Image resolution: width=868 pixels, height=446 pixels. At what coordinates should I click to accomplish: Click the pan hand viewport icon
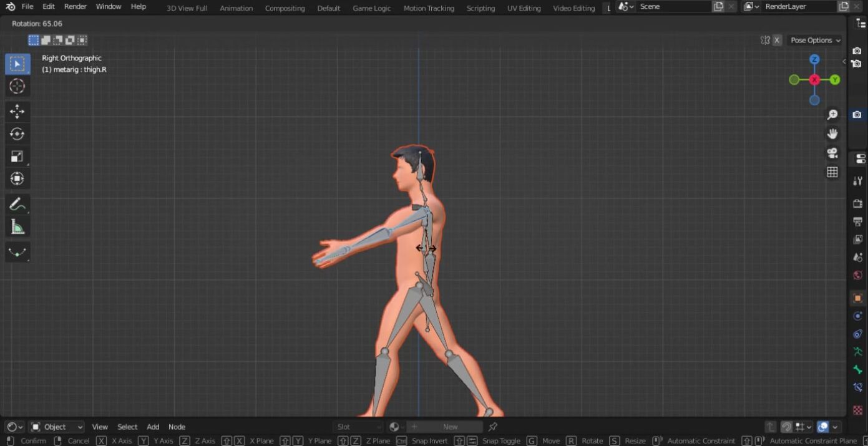tap(832, 133)
